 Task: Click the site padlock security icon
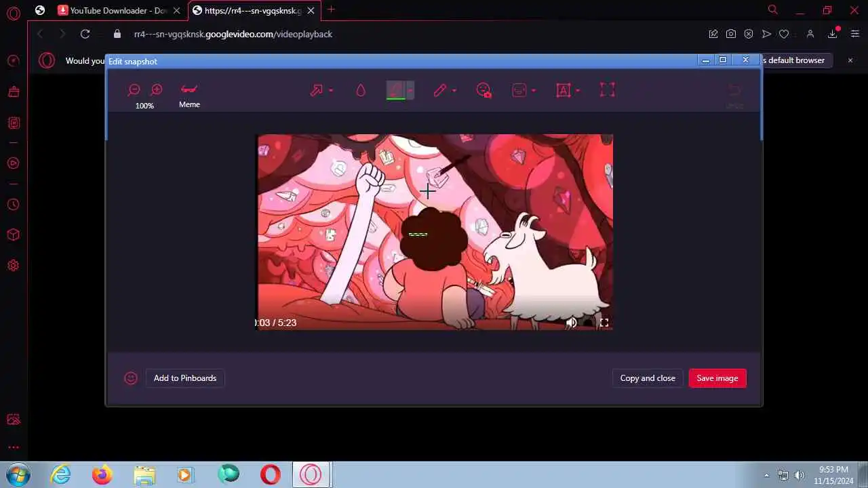click(117, 34)
